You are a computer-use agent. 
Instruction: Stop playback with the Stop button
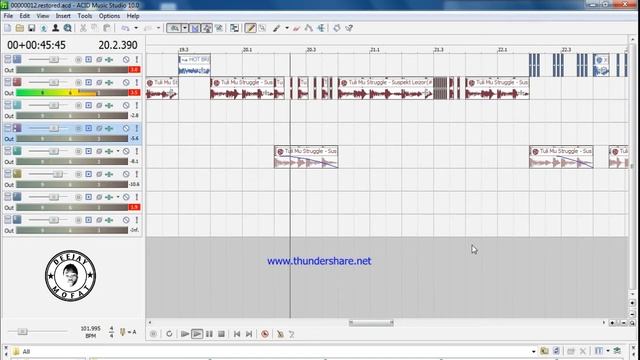pos(221,334)
